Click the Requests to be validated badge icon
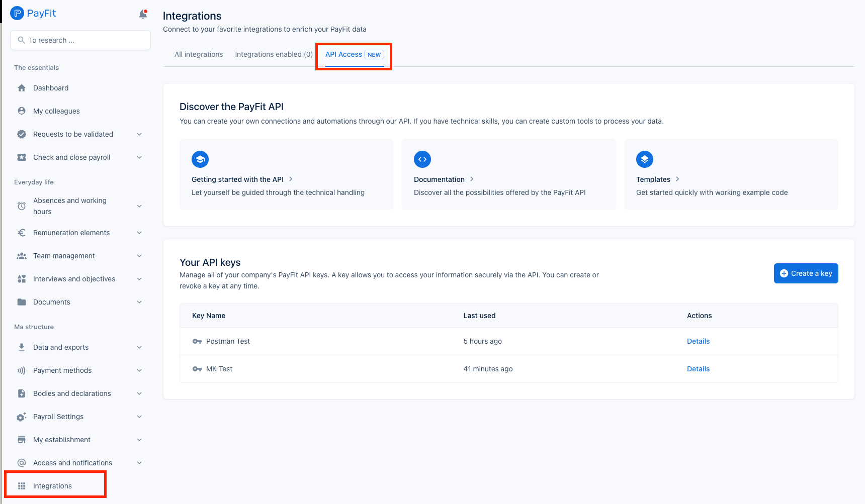This screenshot has height=504, width=865. 22,134
